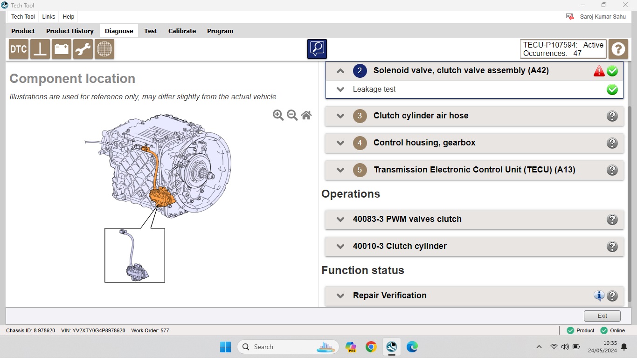
Task: Click the red warning triangle on Solenoid valve
Action: click(599, 71)
